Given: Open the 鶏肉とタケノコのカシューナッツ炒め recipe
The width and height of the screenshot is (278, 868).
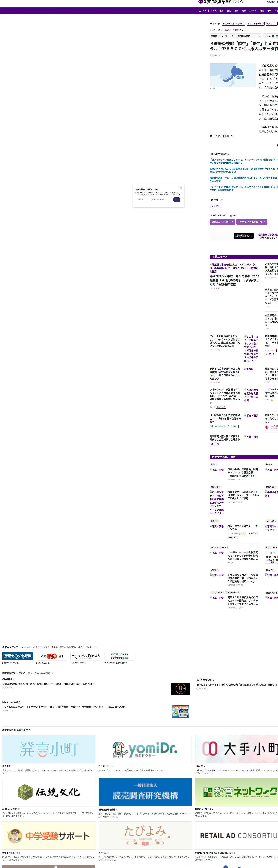Looking at the screenshot, I should point(243,528).
